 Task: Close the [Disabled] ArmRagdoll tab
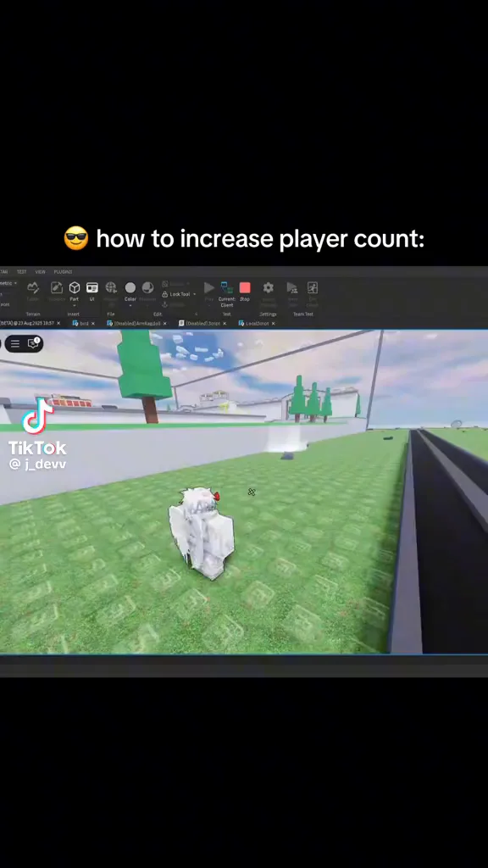click(x=165, y=323)
